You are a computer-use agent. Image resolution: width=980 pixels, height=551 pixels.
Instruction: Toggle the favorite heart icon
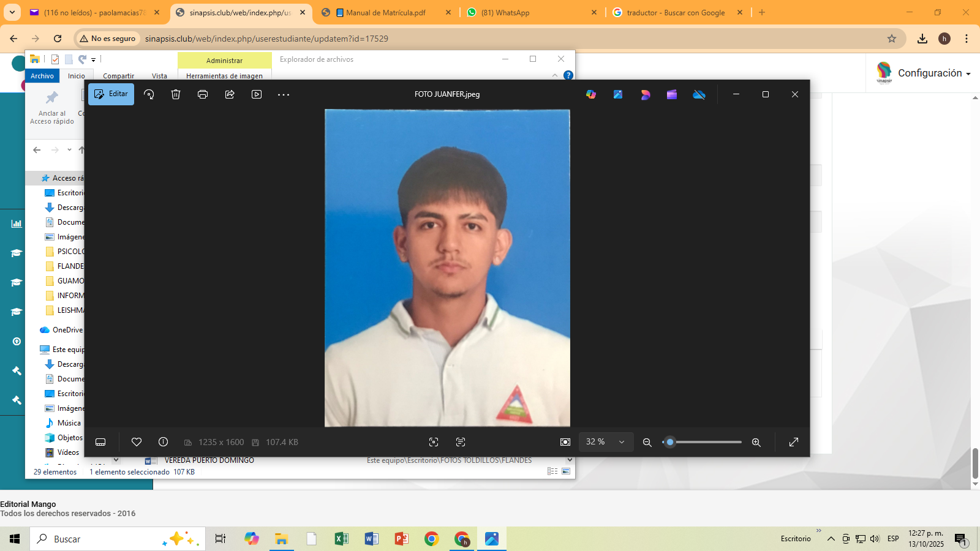point(137,442)
